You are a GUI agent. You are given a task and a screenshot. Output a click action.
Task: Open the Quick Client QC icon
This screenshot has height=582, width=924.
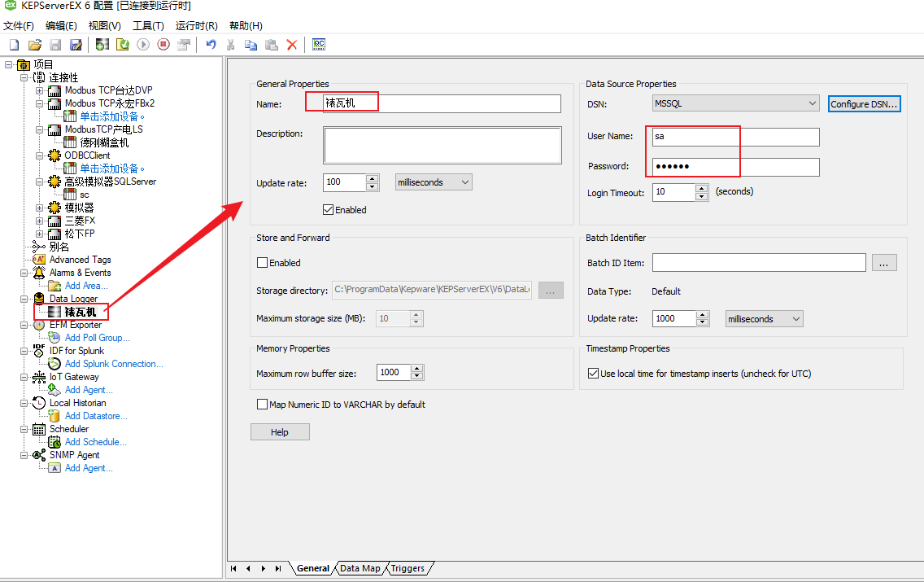[x=319, y=45]
